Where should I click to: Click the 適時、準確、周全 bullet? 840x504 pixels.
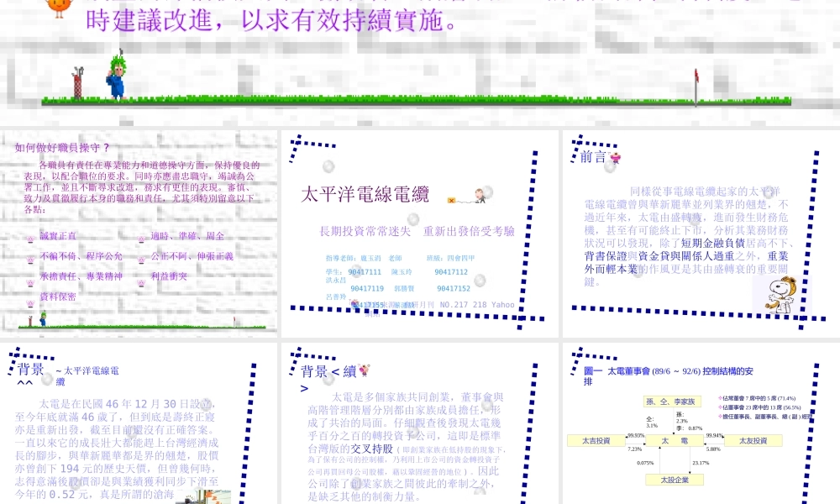[187, 236]
